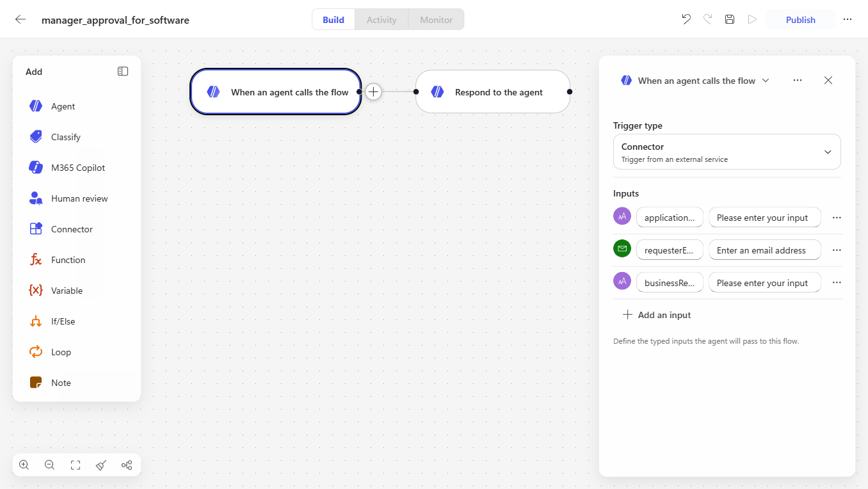Add a Function node
Viewport: 868px width, 489px height.
click(x=77, y=260)
